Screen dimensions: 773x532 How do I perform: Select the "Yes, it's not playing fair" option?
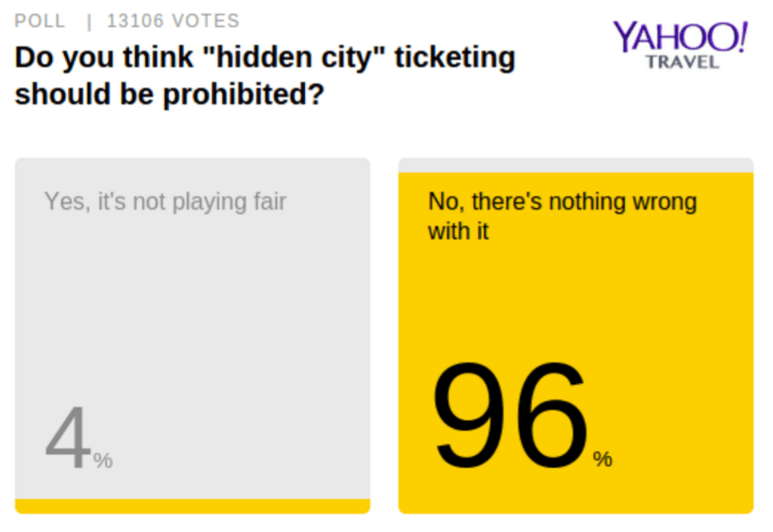[x=165, y=201]
